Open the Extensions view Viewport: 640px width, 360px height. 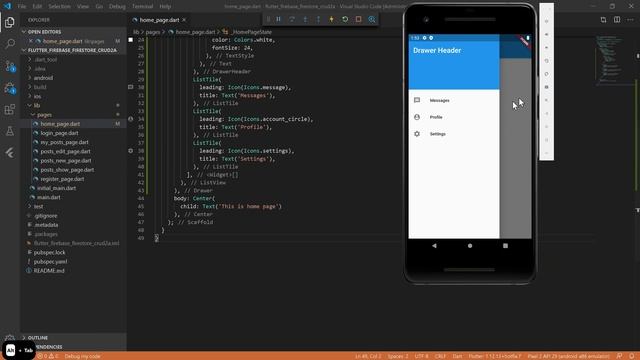[10, 109]
